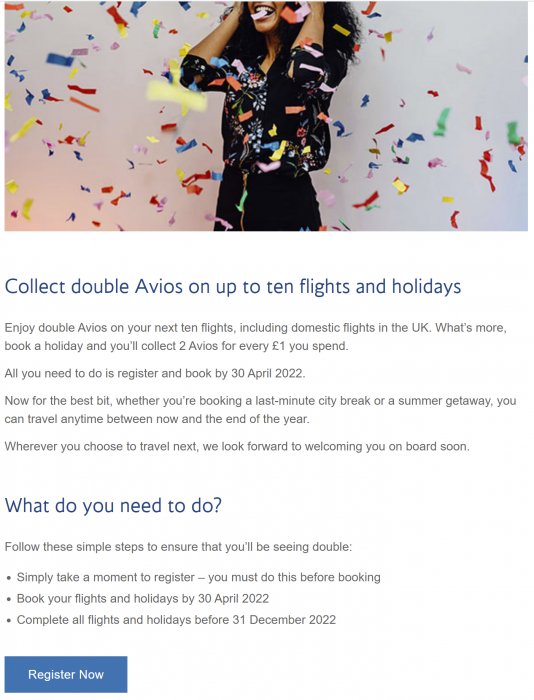Click the large blurred yellow confetti piece

pyautogui.click(x=177, y=96)
